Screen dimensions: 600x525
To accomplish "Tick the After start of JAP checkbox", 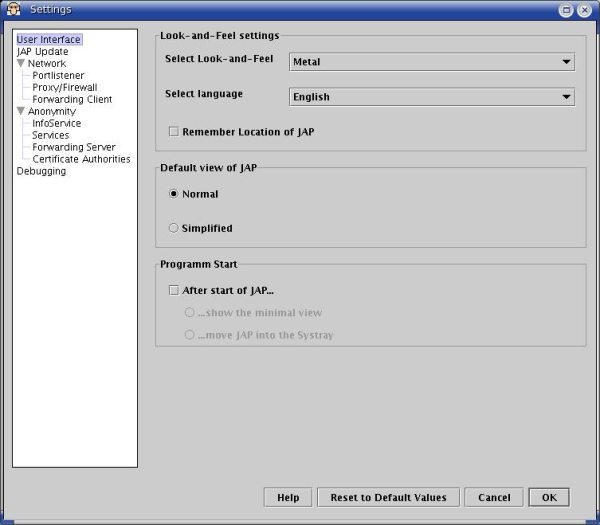I will 174,291.
